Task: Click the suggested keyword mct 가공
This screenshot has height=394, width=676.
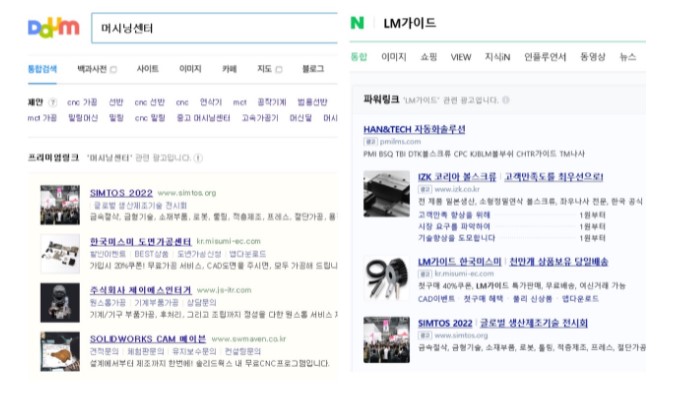Action: click(42, 118)
